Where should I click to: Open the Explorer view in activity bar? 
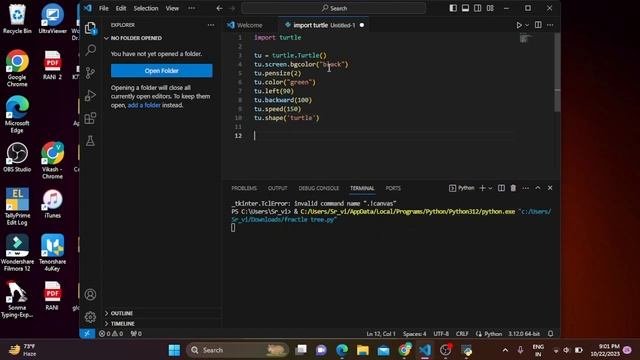pyautogui.click(x=90, y=28)
